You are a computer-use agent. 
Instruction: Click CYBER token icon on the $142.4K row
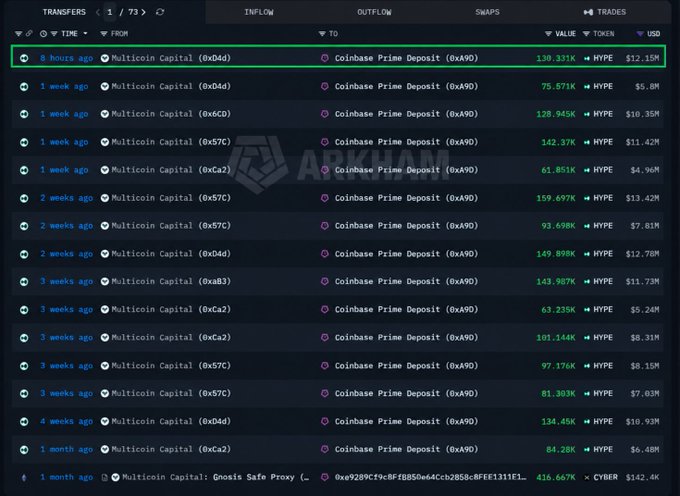[587, 477]
